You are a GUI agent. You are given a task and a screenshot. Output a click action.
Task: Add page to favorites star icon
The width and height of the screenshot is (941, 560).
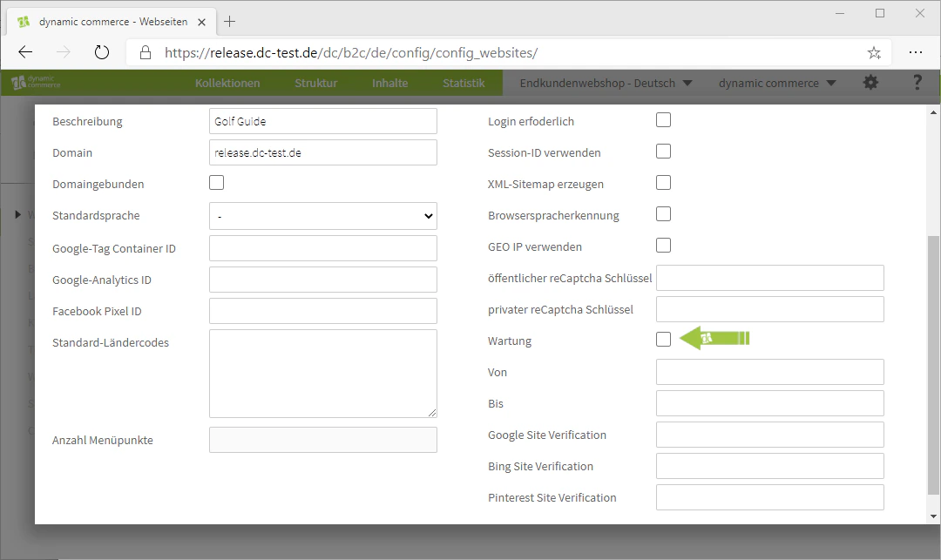pyautogui.click(x=874, y=53)
